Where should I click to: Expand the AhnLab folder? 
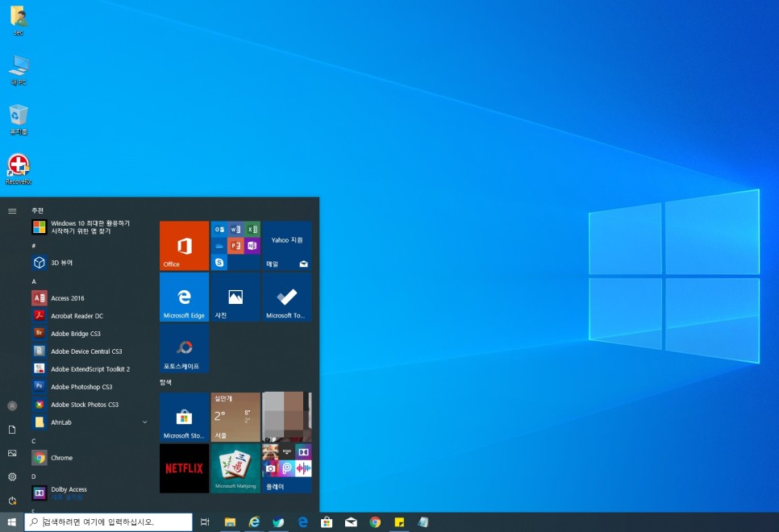(90, 422)
